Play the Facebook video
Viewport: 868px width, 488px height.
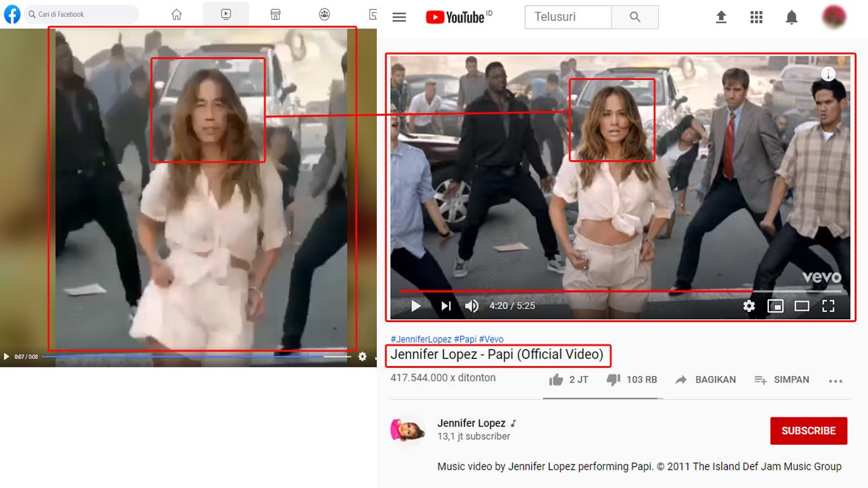[x=6, y=356]
